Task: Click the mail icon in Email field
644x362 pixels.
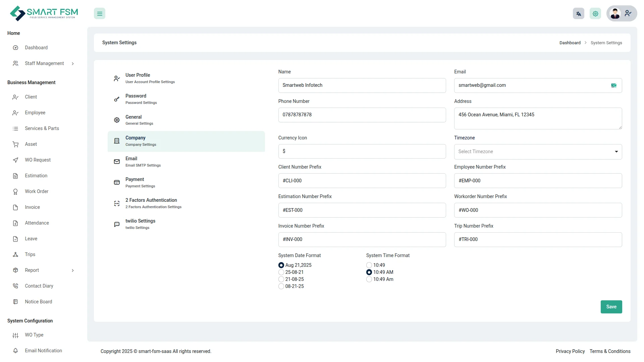Action: pos(613,85)
